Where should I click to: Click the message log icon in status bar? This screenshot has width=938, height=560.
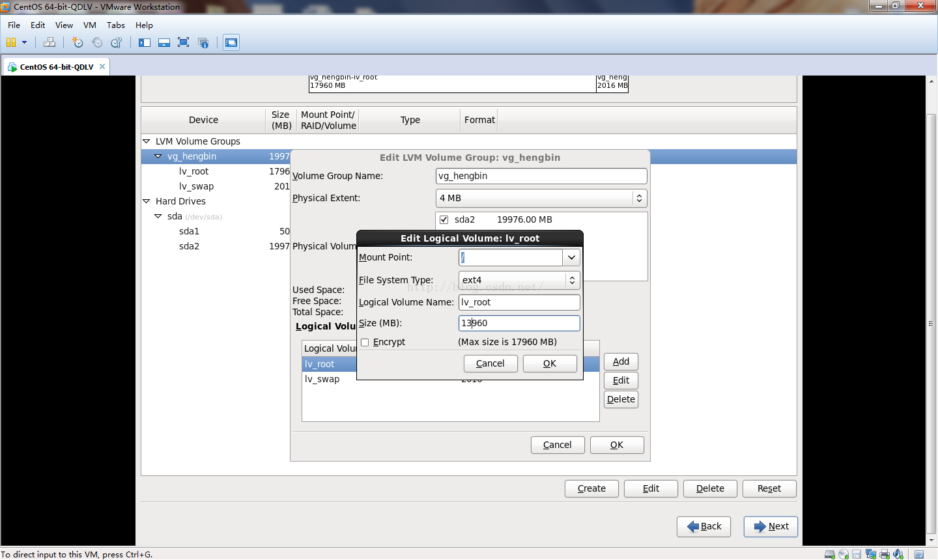(x=919, y=554)
